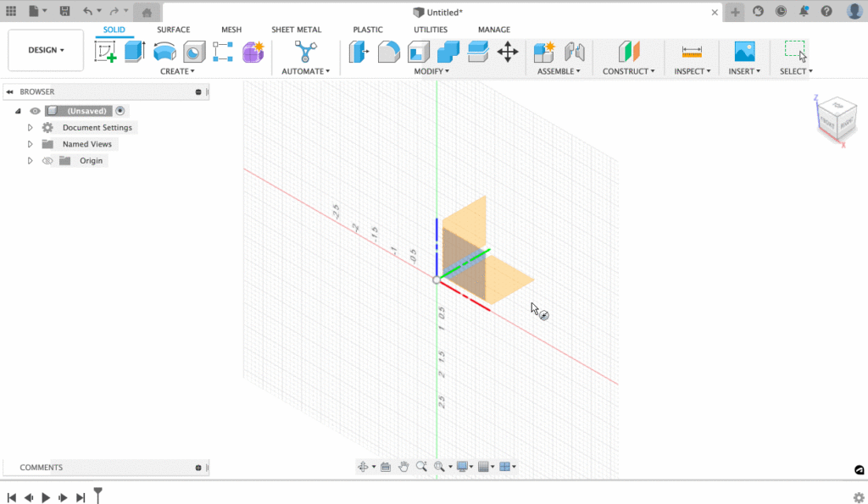Activate the Unsaved component radio button
868x504 pixels.
[120, 111]
